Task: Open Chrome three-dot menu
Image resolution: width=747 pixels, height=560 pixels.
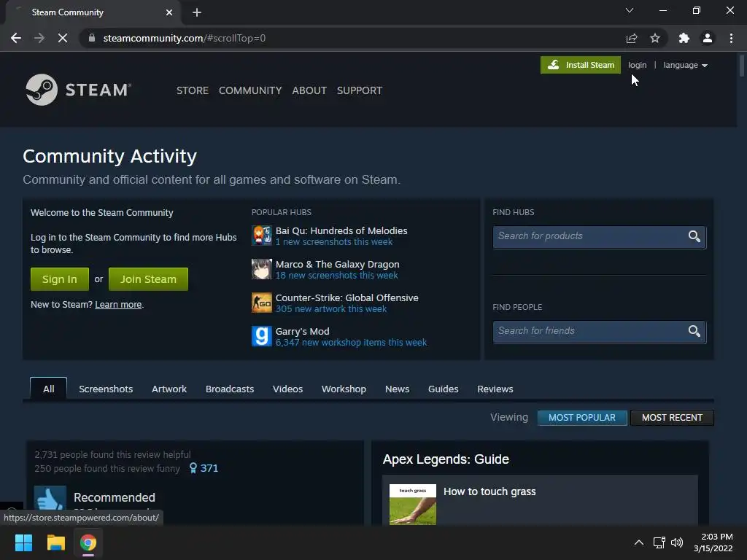Action: pyautogui.click(x=731, y=38)
